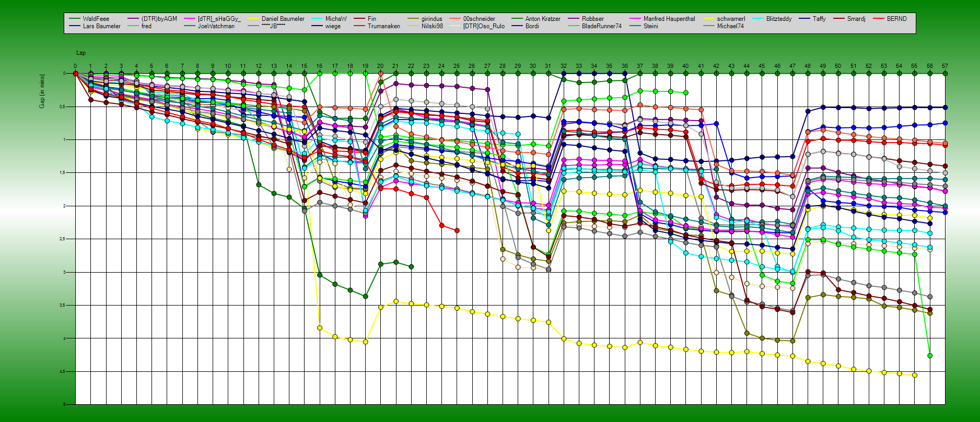Click lap number 20 on the axis
The width and height of the screenshot is (980, 422).
click(x=380, y=66)
